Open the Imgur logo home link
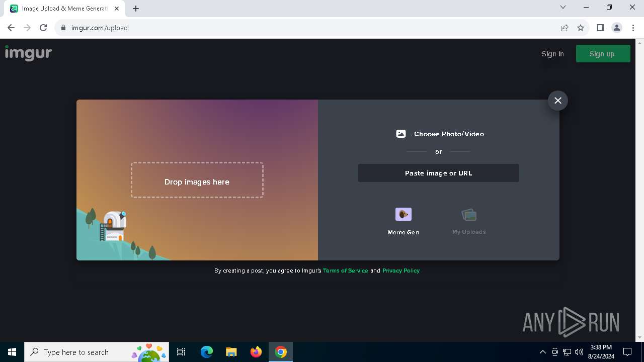Viewport: 644px width, 362px height. (29, 53)
